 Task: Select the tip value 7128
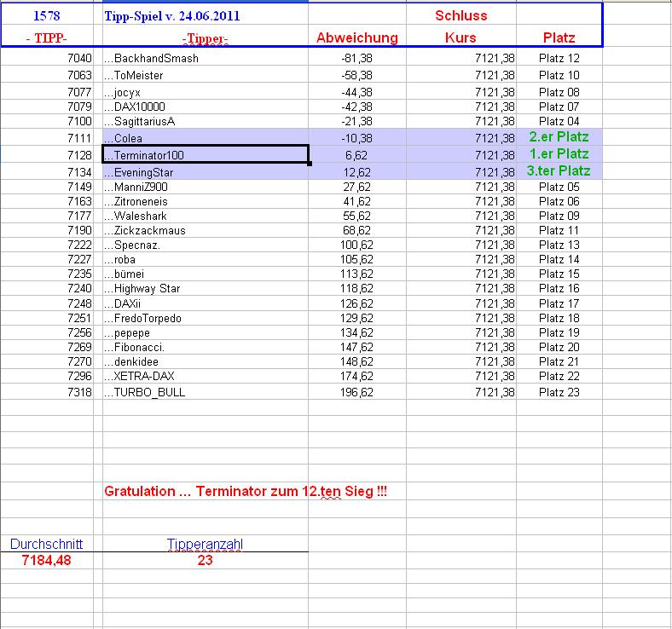coord(47,154)
